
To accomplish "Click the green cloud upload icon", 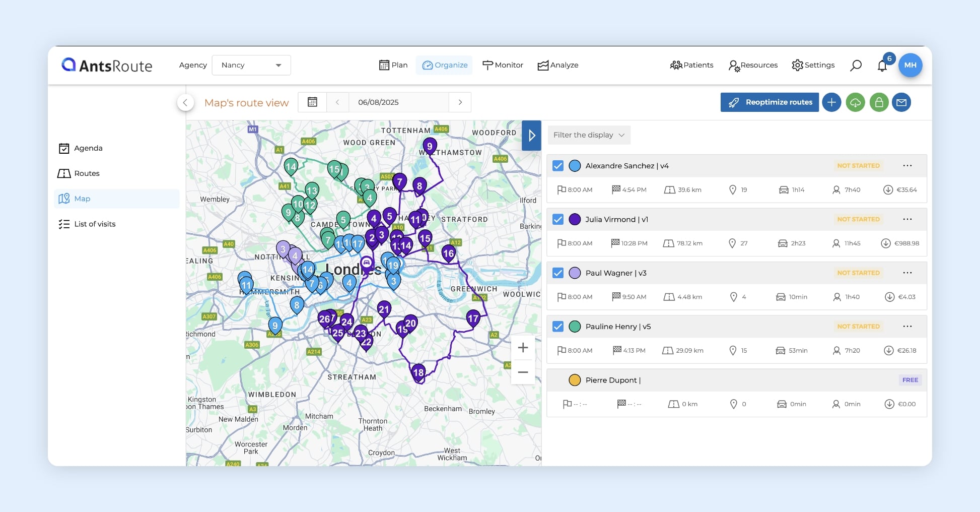I will [855, 102].
